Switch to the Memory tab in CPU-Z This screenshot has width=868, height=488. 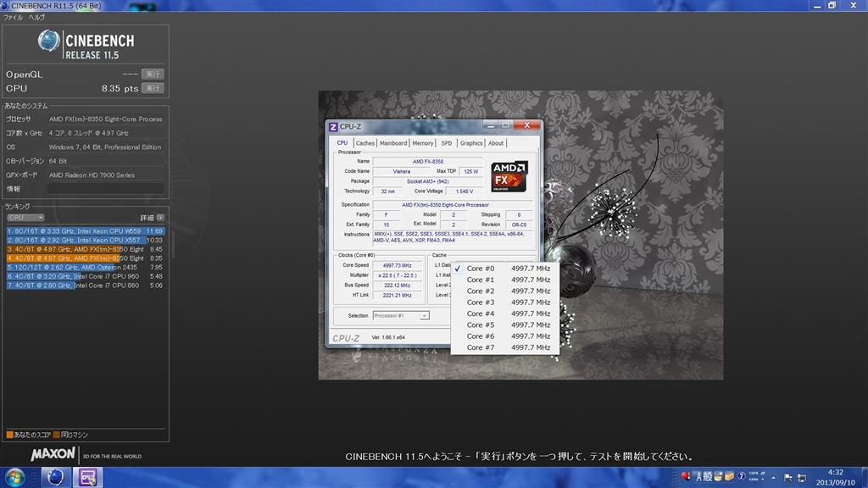tap(422, 142)
